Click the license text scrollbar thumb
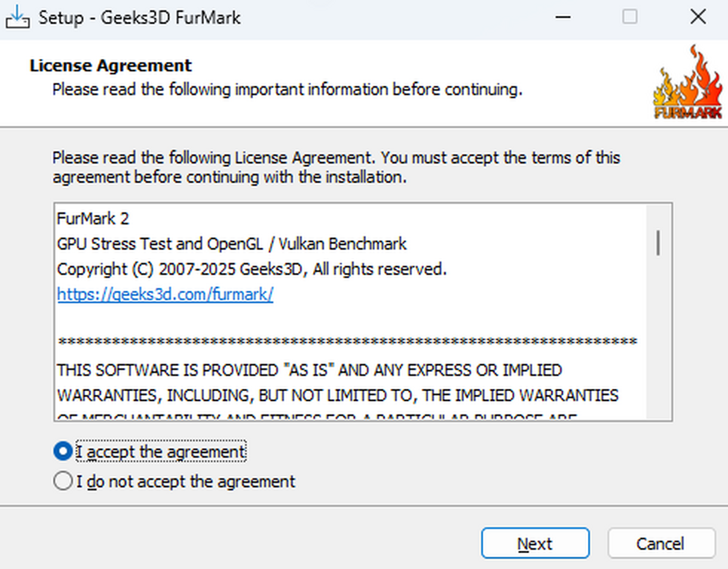This screenshot has width=728, height=569. click(659, 243)
